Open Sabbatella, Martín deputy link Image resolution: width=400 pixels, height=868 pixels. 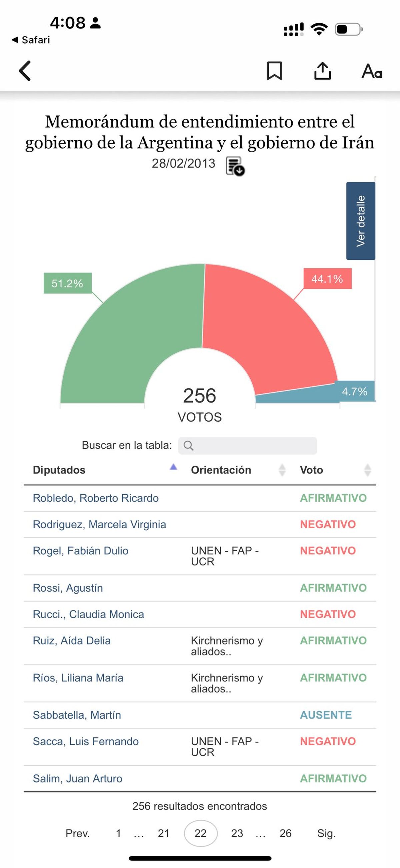pos(77,715)
